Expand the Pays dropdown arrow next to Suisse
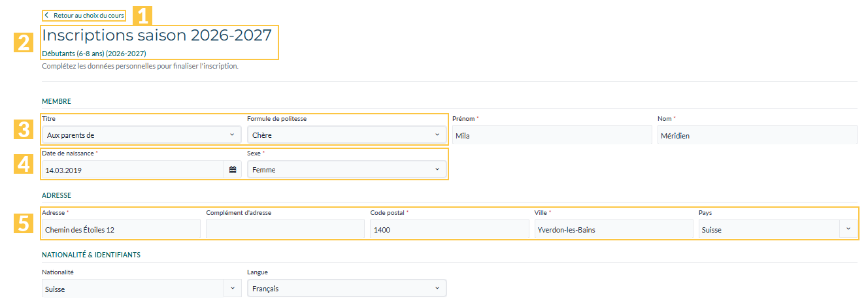Viewport: 868px width, 307px height. (848, 229)
